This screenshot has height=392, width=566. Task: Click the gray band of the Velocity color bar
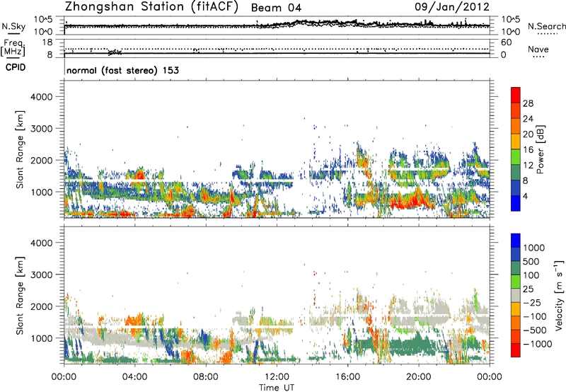pyautogui.click(x=516, y=295)
